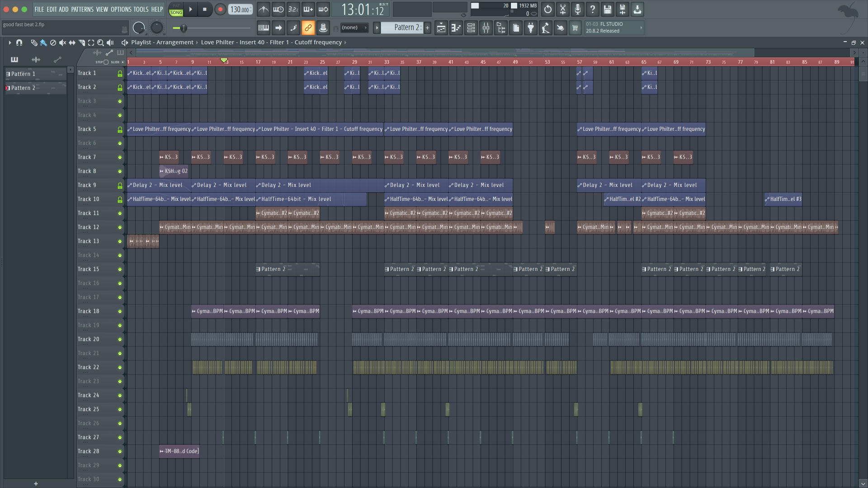Viewport: 868px width, 488px height.
Task: Select the slice tool in playlist
Action: [82, 42]
